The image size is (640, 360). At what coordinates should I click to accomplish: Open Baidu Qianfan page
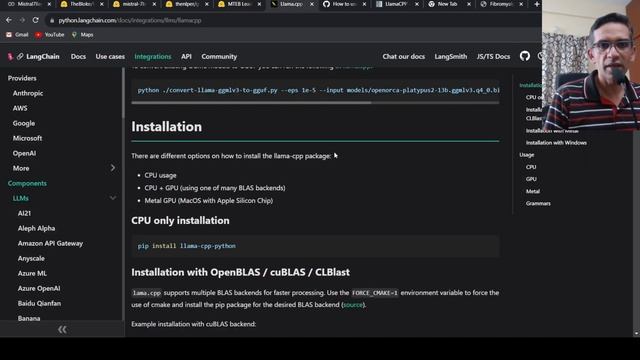click(x=39, y=303)
